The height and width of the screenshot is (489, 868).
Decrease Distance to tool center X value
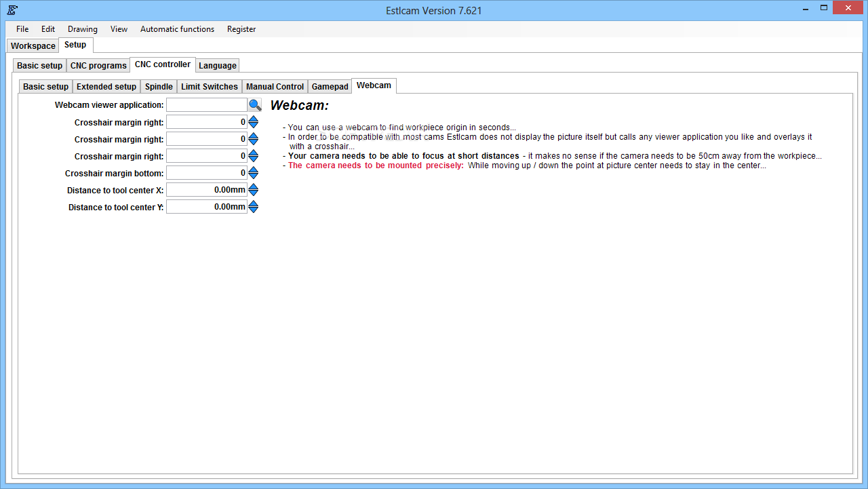253,193
